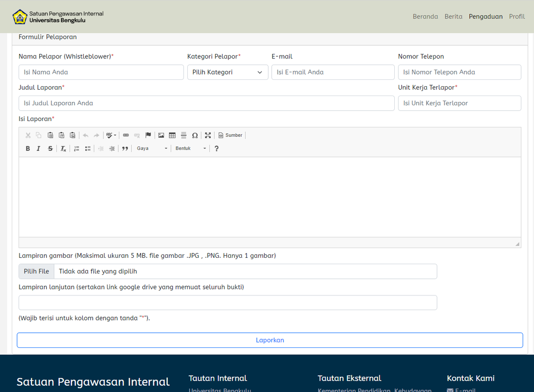Click the Nomor Telepon input field
534x392 pixels.
click(x=459, y=72)
